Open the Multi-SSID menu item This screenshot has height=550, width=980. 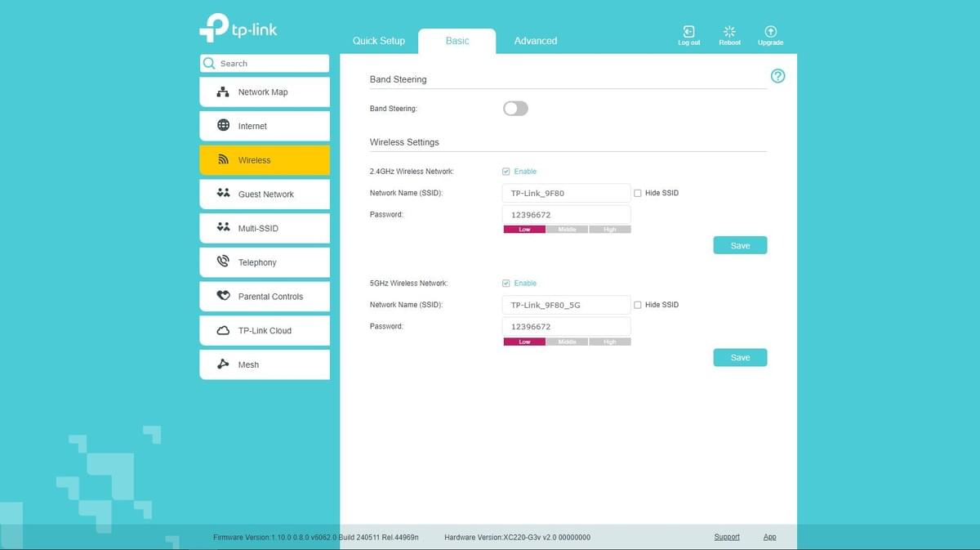tap(265, 228)
